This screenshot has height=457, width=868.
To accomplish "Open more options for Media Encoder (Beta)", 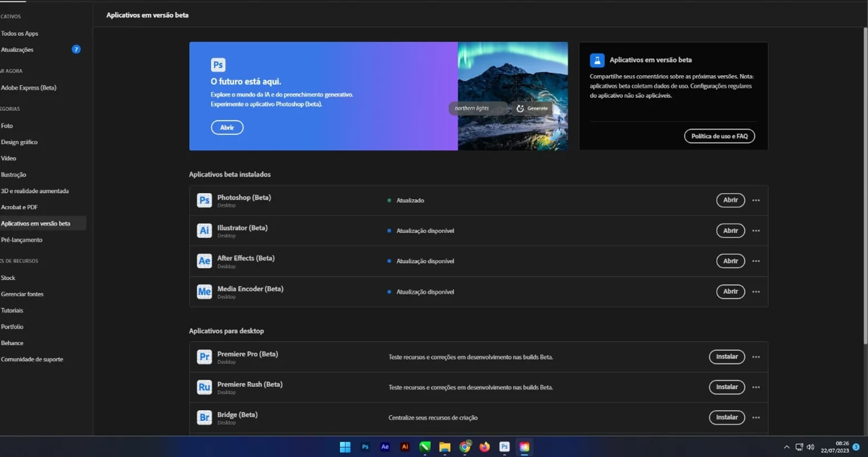I will (x=756, y=292).
